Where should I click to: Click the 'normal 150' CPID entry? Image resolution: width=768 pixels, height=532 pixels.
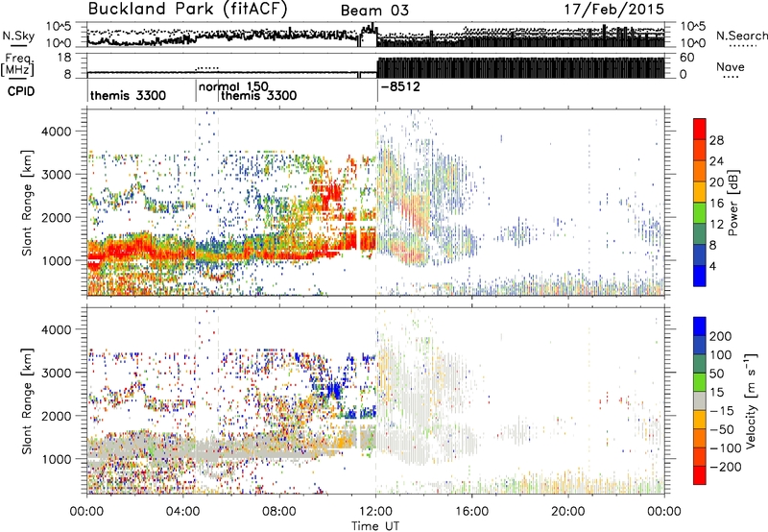[x=233, y=86]
